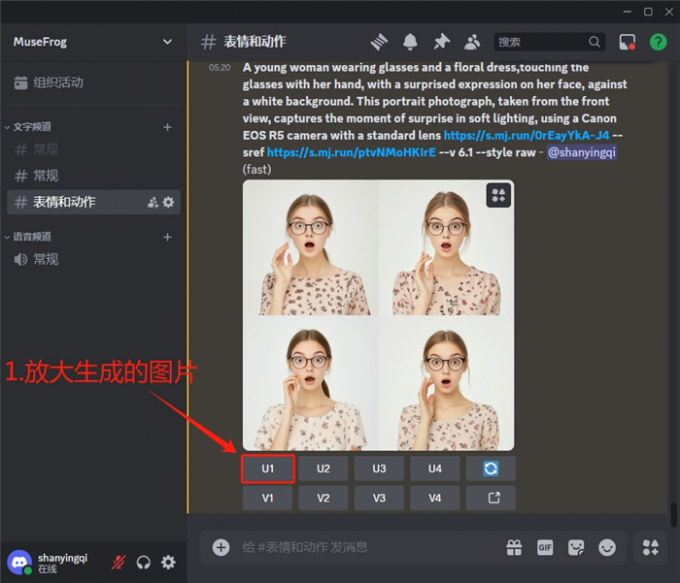Click the V3 variation button
Viewport: 680px width, 583px height.
pyautogui.click(x=379, y=498)
